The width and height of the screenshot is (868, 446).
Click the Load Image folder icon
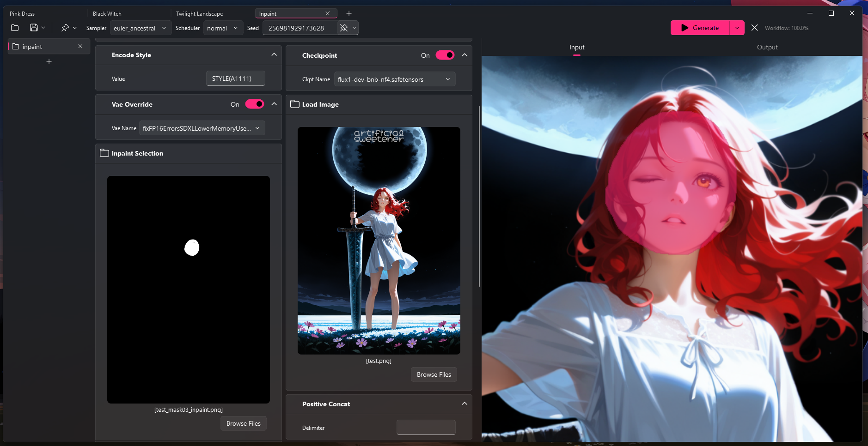(x=295, y=104)
